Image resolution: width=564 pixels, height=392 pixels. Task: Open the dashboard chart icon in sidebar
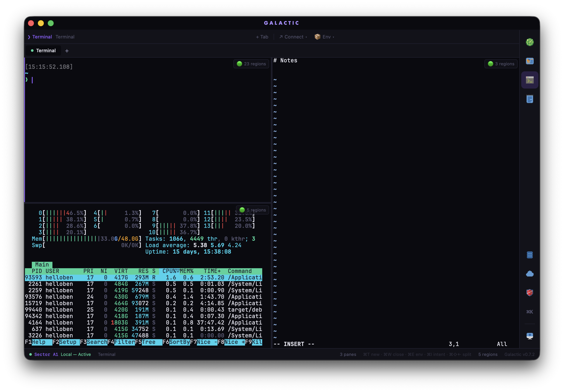(529, 61)
